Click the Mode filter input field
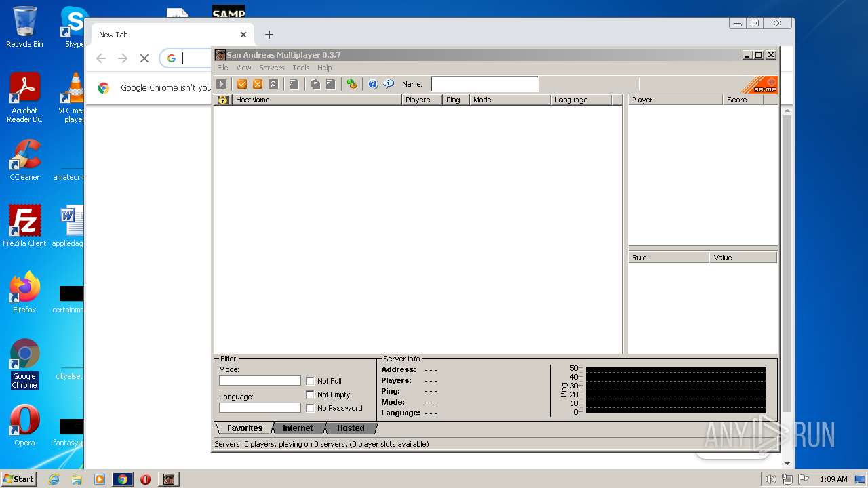The image size is (868, 488). point(260,381)
